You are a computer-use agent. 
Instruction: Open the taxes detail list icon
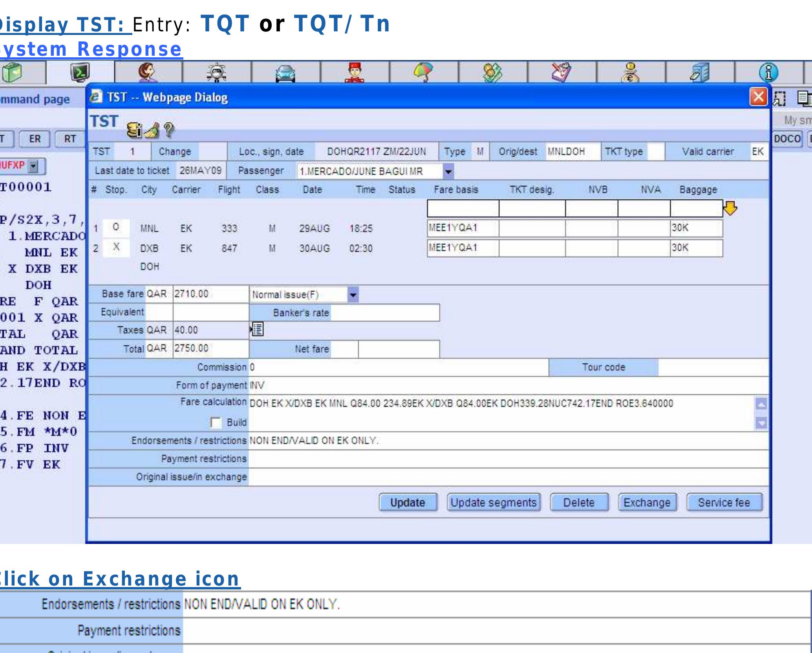point(257,330)
